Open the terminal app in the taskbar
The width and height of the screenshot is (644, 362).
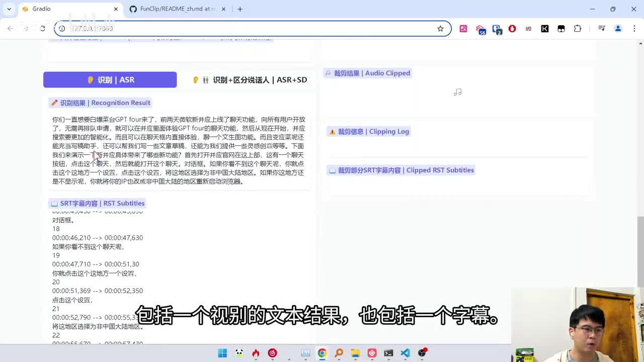tap(388, 353)
